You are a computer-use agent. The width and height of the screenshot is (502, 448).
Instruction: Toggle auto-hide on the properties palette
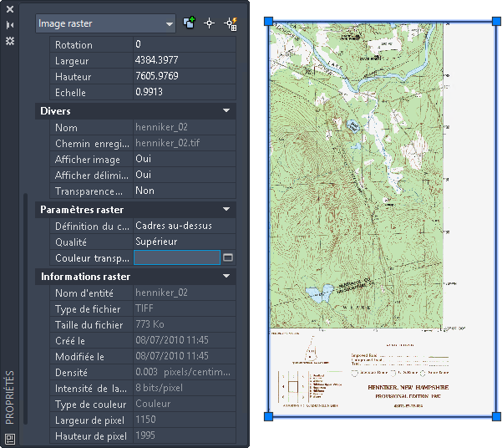click(x=10, y=25)
